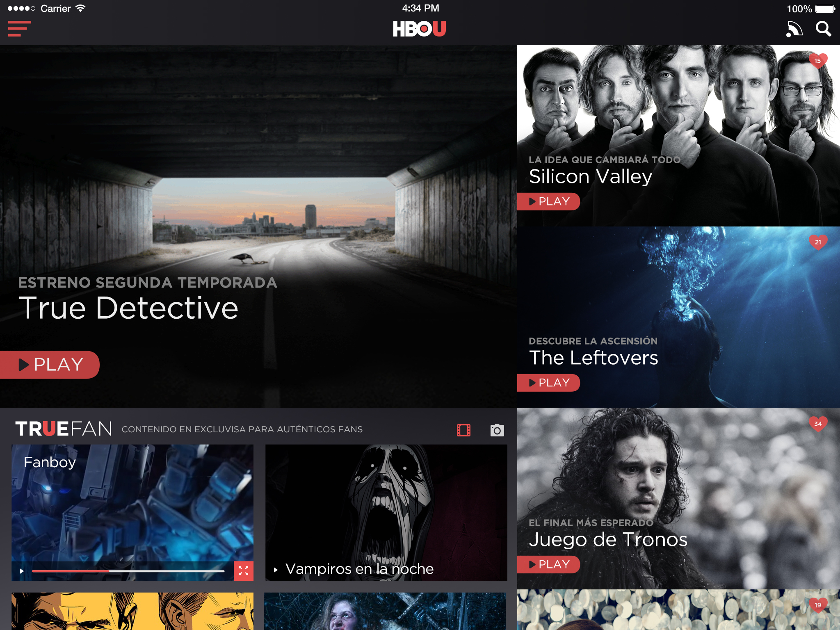
Task: Like Silicon Valley heart with 15
Action: click(x=818, y=61)
